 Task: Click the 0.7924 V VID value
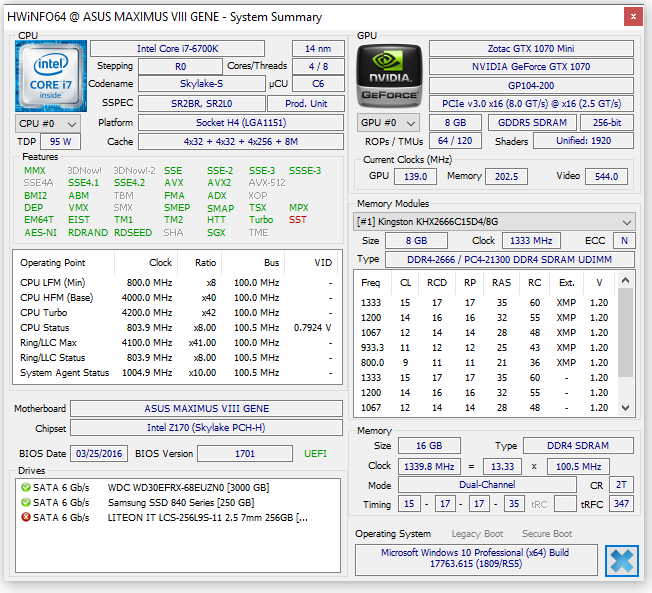(x=312, y=328)
